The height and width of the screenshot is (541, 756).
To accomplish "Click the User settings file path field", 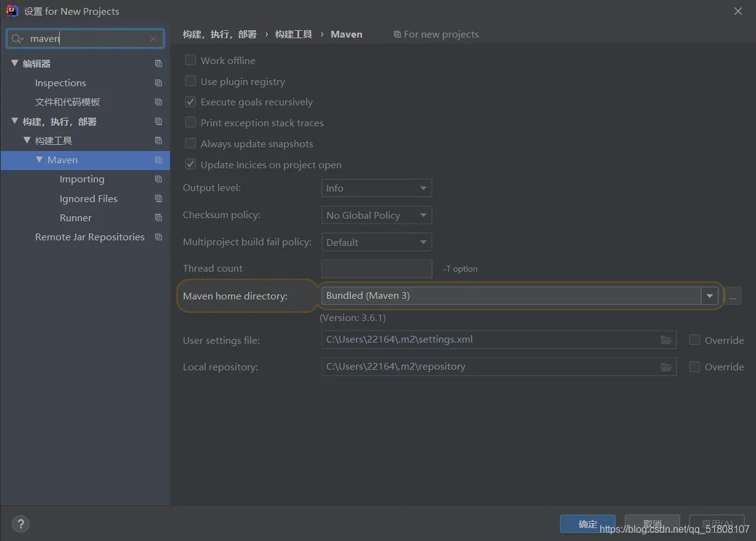I will tap(499, 340).
